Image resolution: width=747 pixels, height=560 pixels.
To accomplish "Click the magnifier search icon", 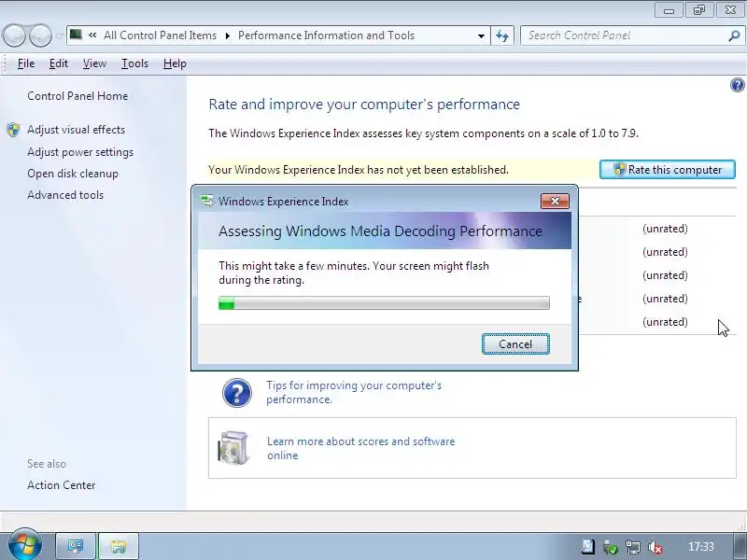I will (x=734, y=35).
